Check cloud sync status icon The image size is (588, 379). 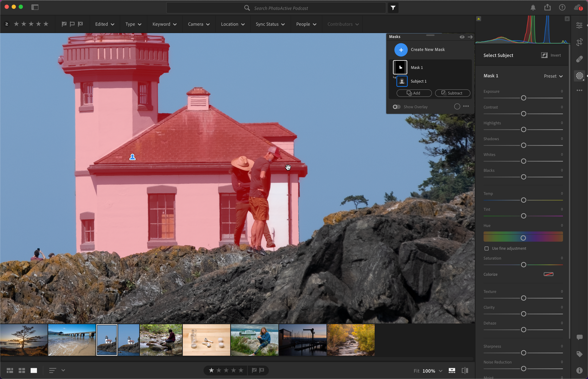pos(578,8)
